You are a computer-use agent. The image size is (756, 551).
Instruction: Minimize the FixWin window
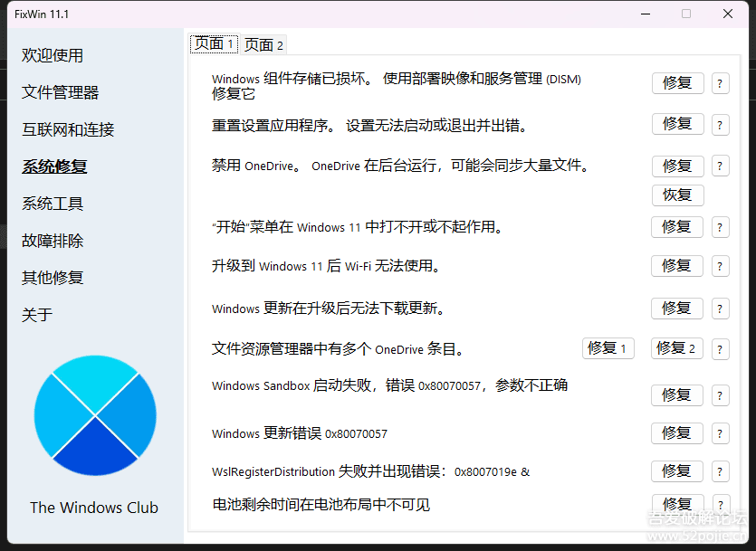coord(646,14)
